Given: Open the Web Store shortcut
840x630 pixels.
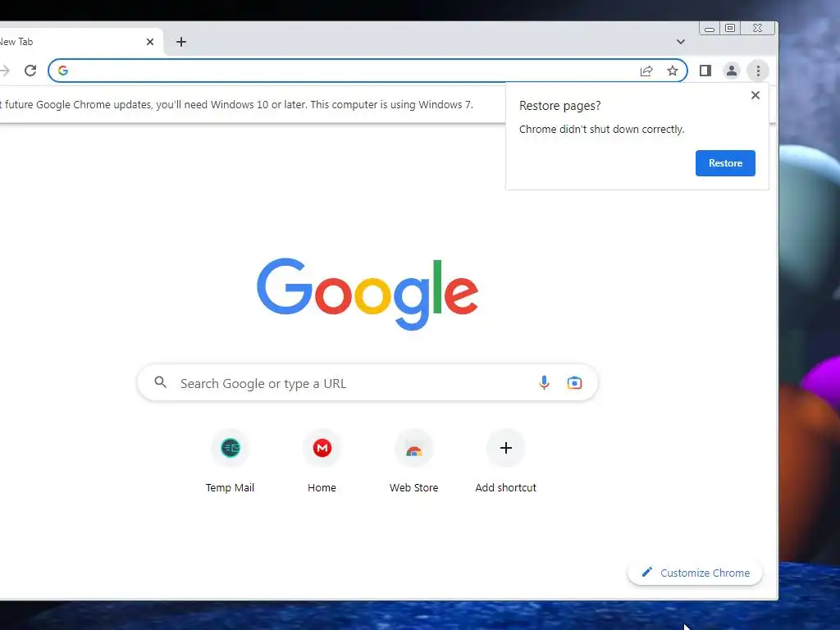Looking at the screenshot, I should coord(413,462).
